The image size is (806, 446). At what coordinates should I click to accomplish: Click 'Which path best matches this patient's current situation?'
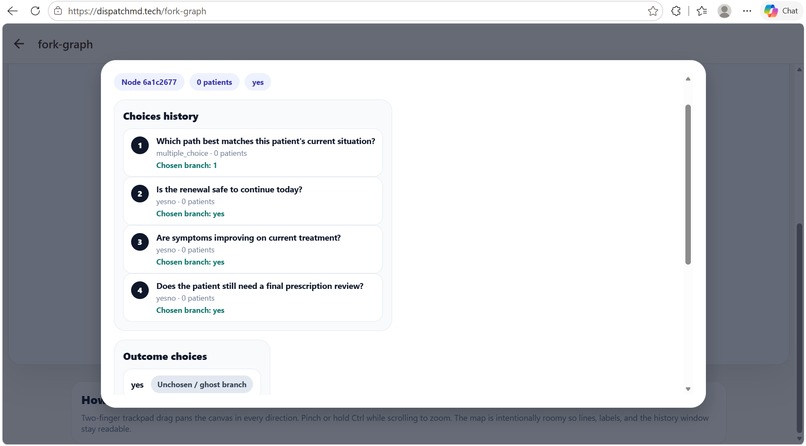click(266, 141)
